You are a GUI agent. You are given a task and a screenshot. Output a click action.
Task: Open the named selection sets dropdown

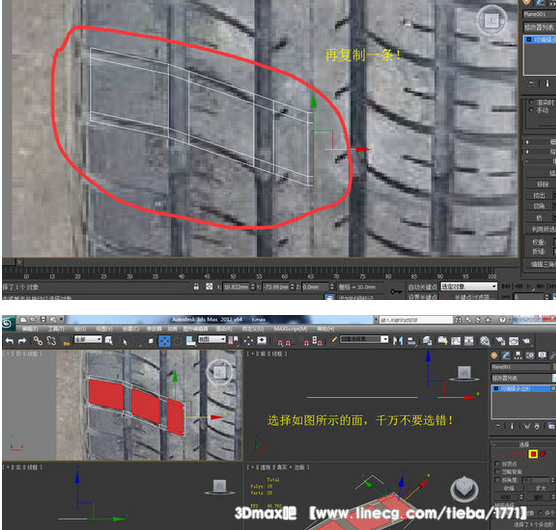[364, 339]
